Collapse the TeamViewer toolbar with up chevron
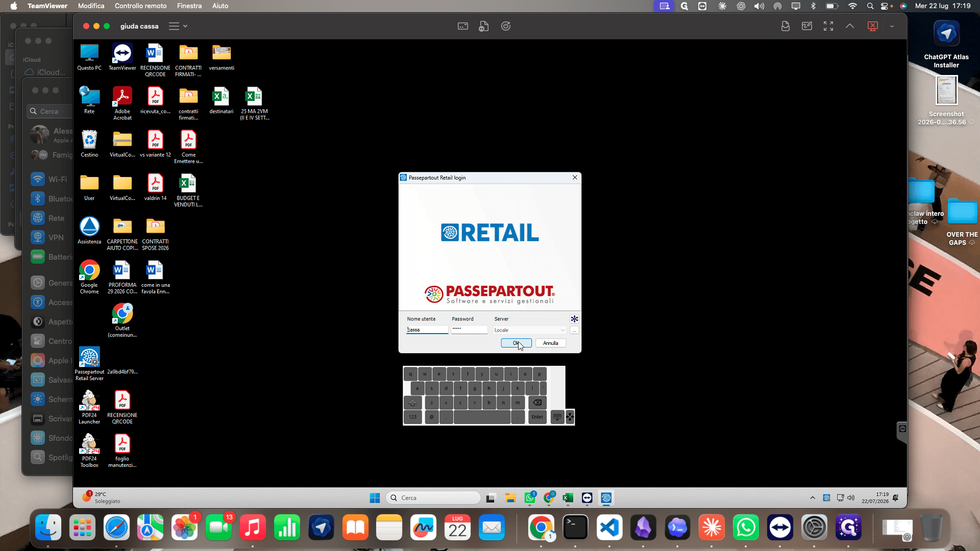The image size is (980, 551). (x=850, y=26)
